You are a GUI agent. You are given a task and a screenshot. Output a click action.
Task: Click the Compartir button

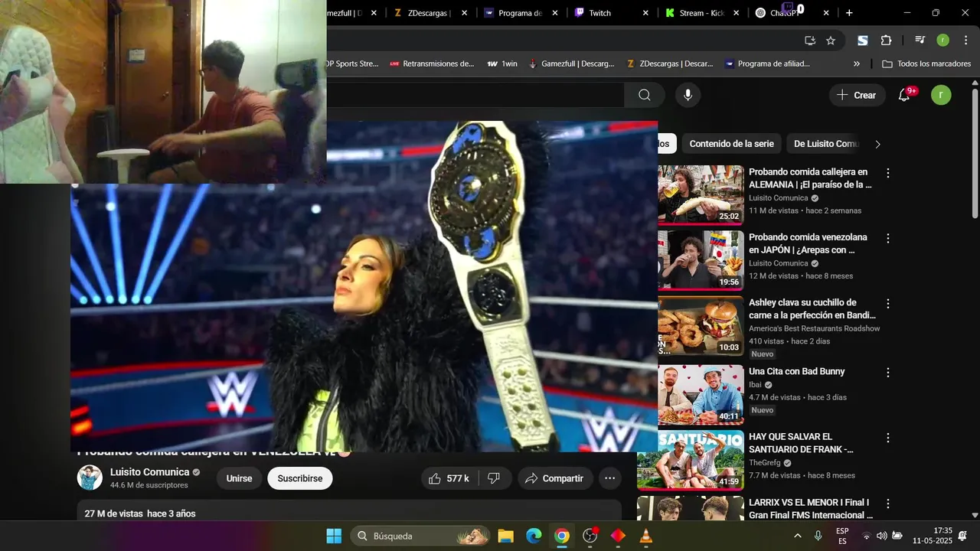(x=555, y=478)
